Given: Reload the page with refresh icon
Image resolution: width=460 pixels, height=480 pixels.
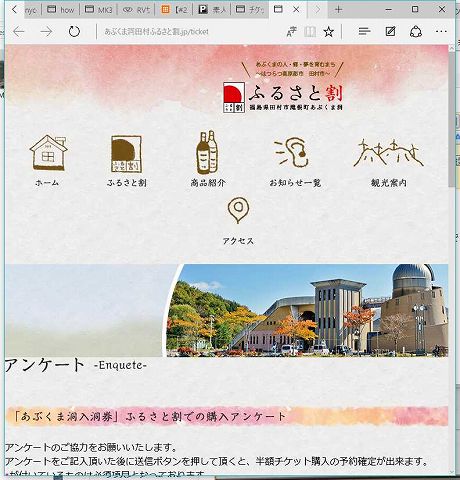Looking at the screenshot, I should (74, 32).
